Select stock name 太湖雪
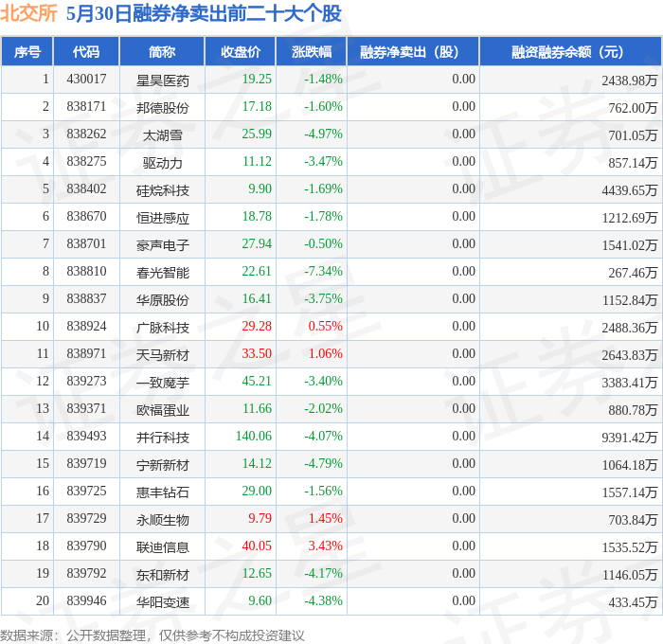 click(162, 135)
